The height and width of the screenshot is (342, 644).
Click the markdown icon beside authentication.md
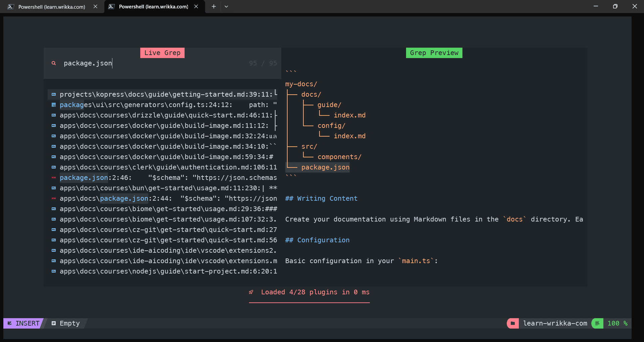click(x=54, y=167)
